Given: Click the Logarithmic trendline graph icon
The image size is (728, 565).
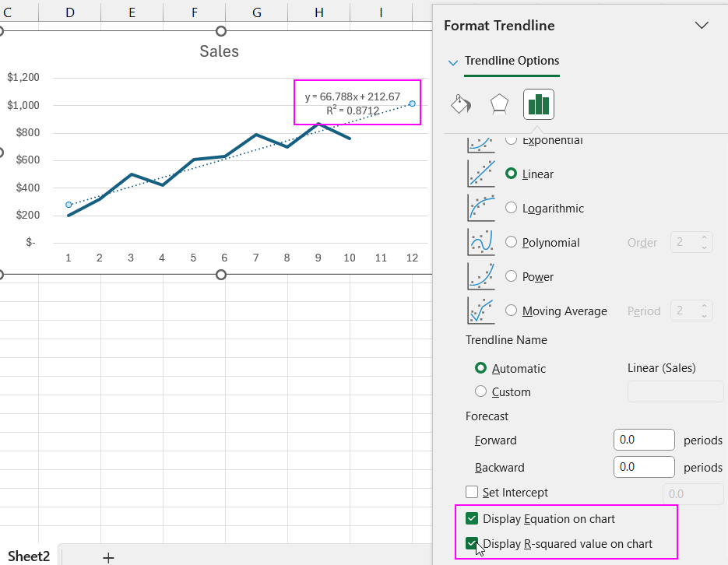Looking at the screenshot, I should tap(480, 208).
